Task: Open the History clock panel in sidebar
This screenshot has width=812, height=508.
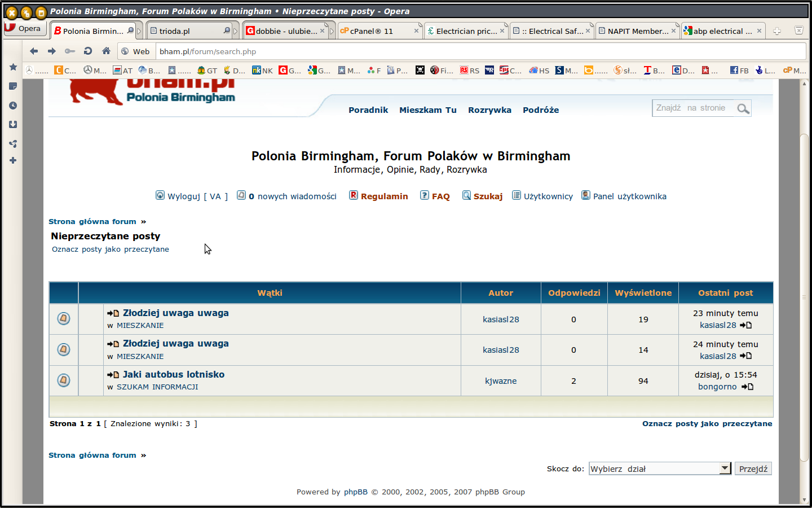Action: [x=13, y=106]
